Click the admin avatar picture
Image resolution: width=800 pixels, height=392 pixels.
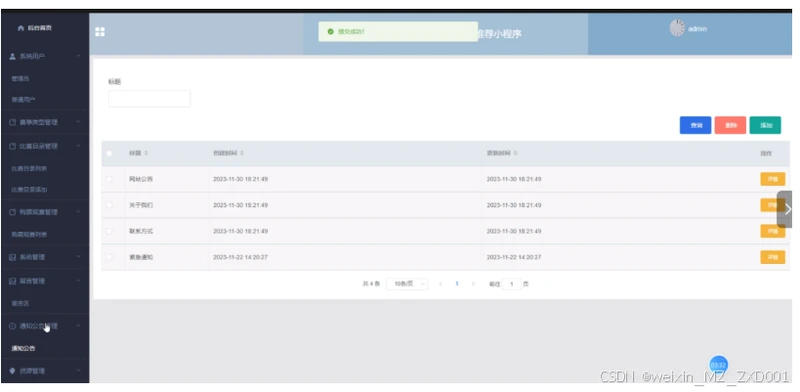677,28
